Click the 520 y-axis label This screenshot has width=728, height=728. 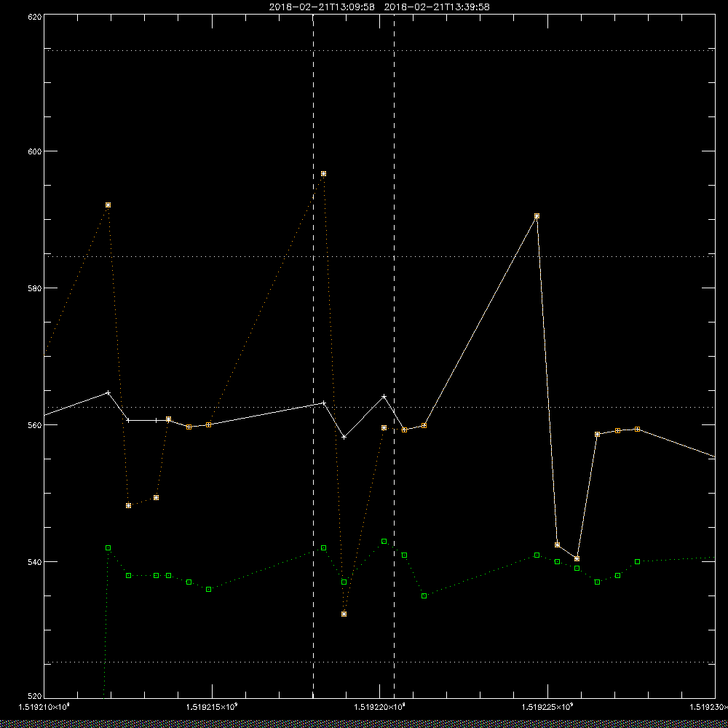point(35,697)
